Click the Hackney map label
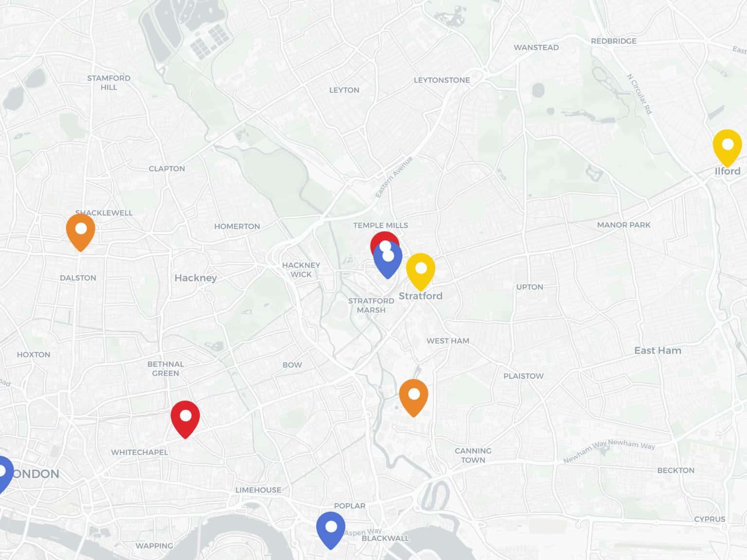Image resolution: width=747 pixels, height=560 pixels. pyautogui.click(x=196, y=278)
